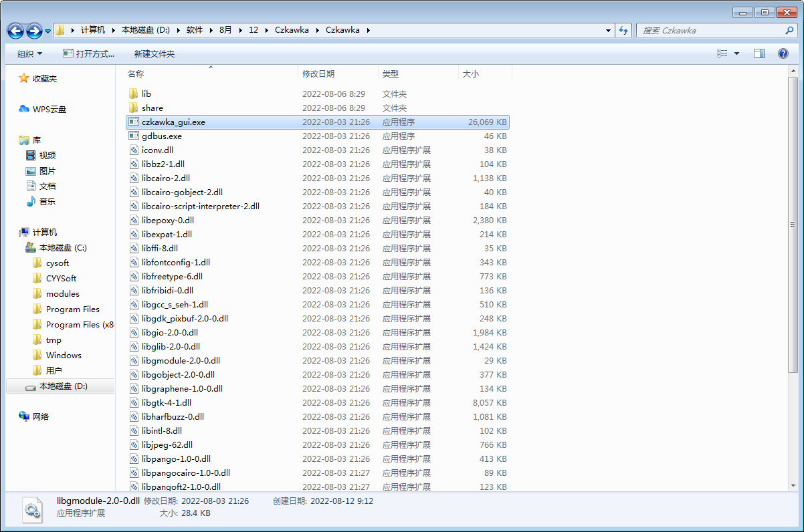Expand the arrow after the 12 breadcrumb

[x=266, y=30]
